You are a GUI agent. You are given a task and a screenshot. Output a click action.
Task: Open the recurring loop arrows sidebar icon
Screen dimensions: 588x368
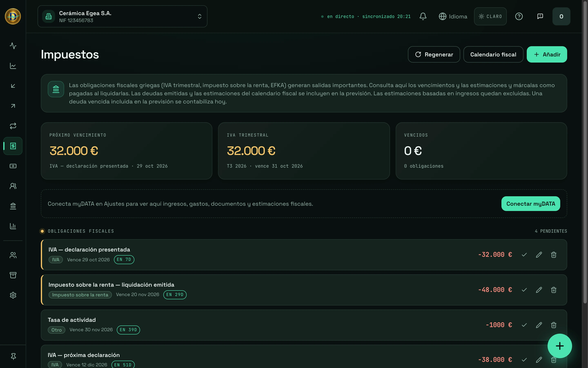tap(13, 126)
